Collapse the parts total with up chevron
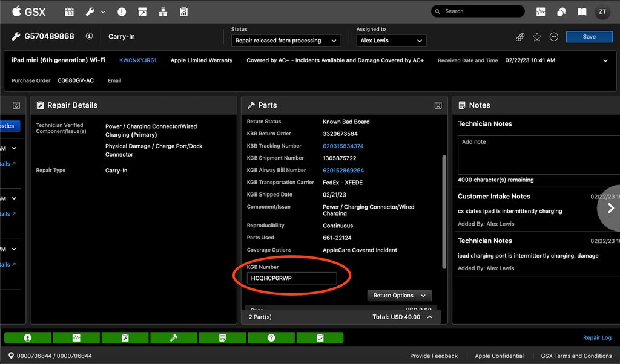Image resolution: width=620 pixels, height=364 pixels. coord(430,317)
